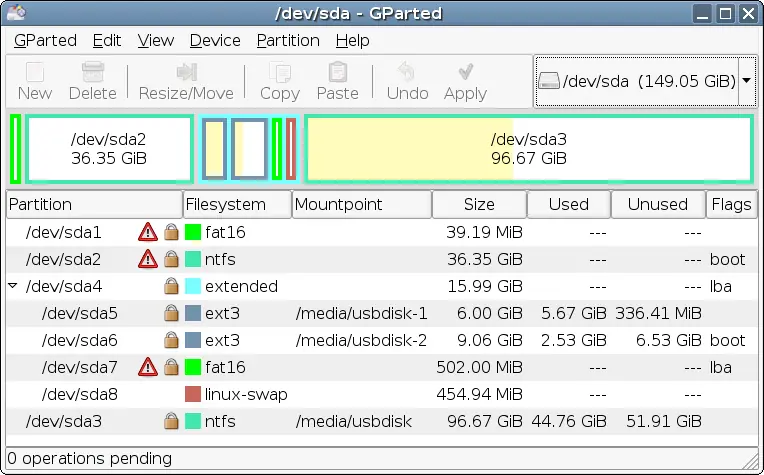The width and height of the screenshot is (764, 475).
Task: Click the Resize/Move toolbar icon
Action: [x=187, y=72]
